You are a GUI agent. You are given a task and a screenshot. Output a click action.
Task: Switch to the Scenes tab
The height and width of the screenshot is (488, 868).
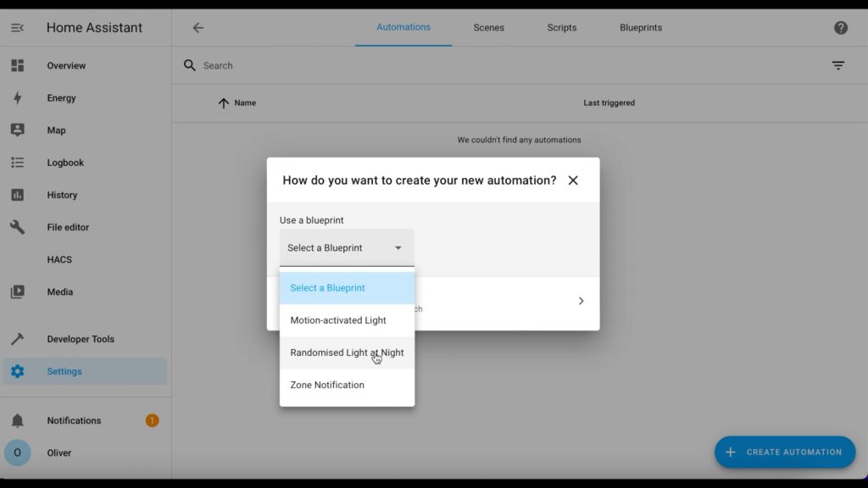(x=489, y=28)
